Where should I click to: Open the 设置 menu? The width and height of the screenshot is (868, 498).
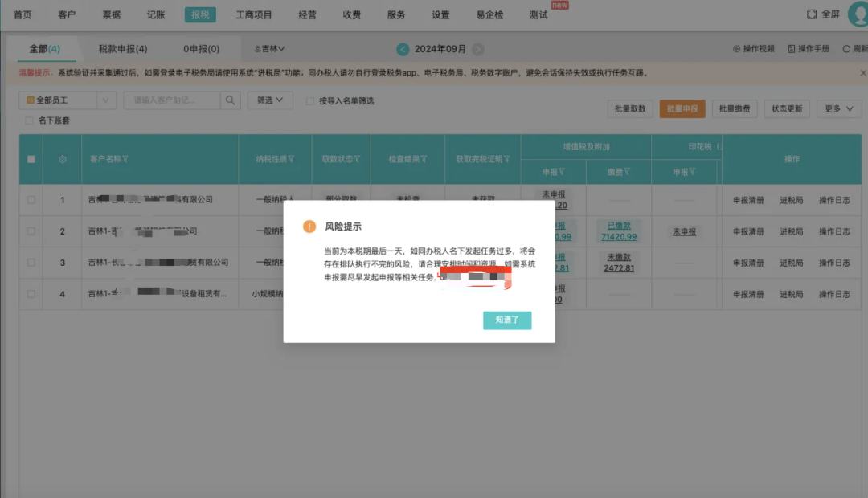[x=440, y=15]
